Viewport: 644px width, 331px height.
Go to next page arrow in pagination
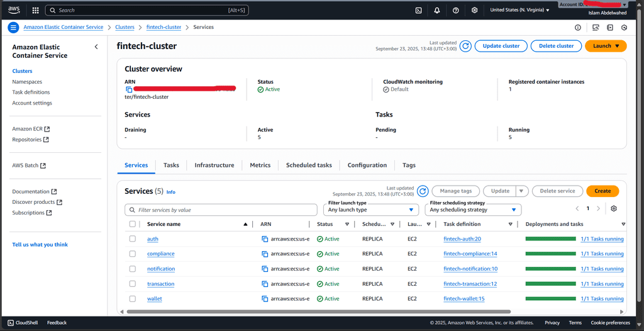(x=599, y=208)
